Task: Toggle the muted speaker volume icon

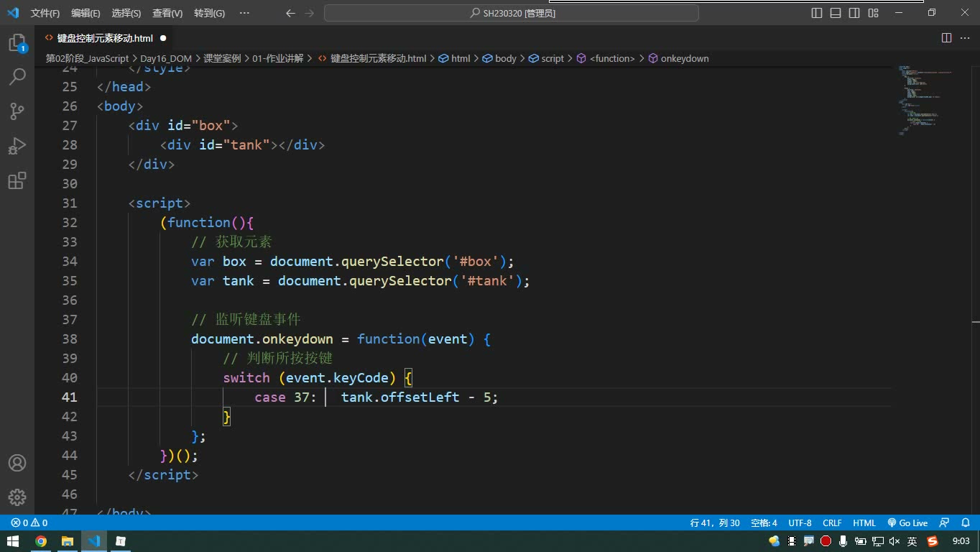Action: [895, 541]
